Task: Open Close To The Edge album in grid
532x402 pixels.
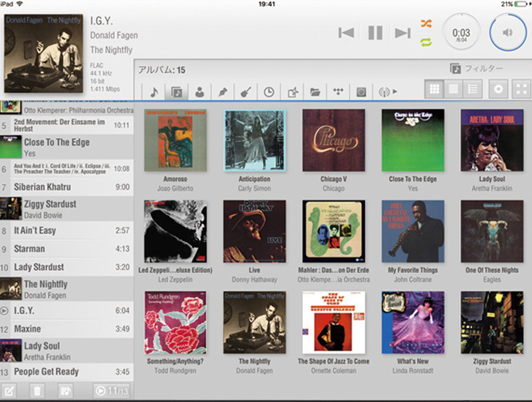Action: click(x=413, y=140)
